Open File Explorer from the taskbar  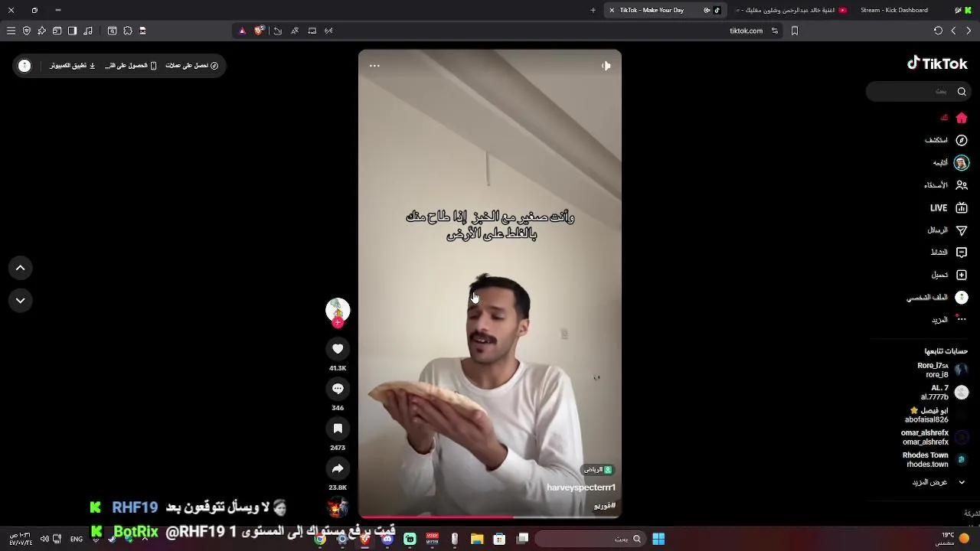(x=476, y=539)
